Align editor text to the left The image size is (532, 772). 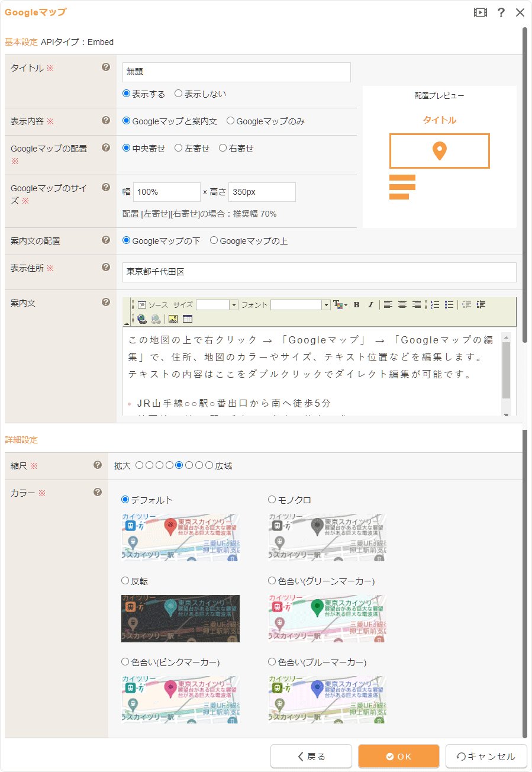[388, 305]
